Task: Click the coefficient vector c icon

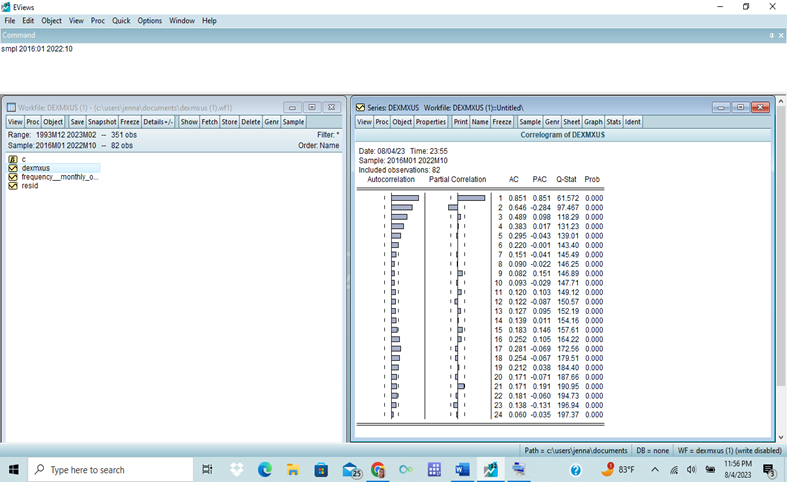Action: click(13, 159)
